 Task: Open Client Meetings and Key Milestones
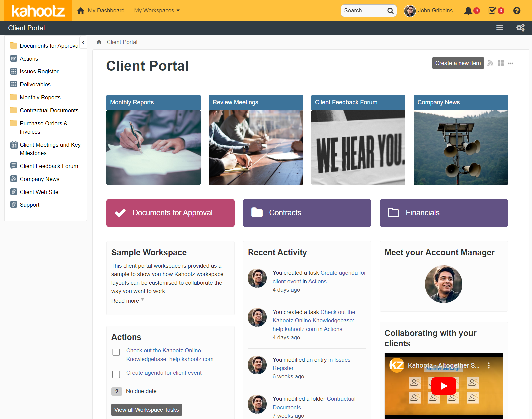50,149
